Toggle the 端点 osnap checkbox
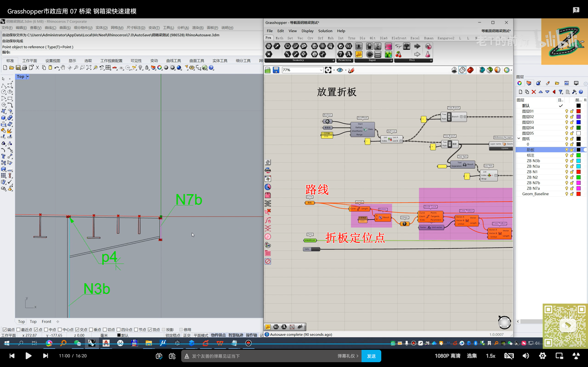Image resolution: width=588 pixels, height=367 pixels. tap(5, 329)
